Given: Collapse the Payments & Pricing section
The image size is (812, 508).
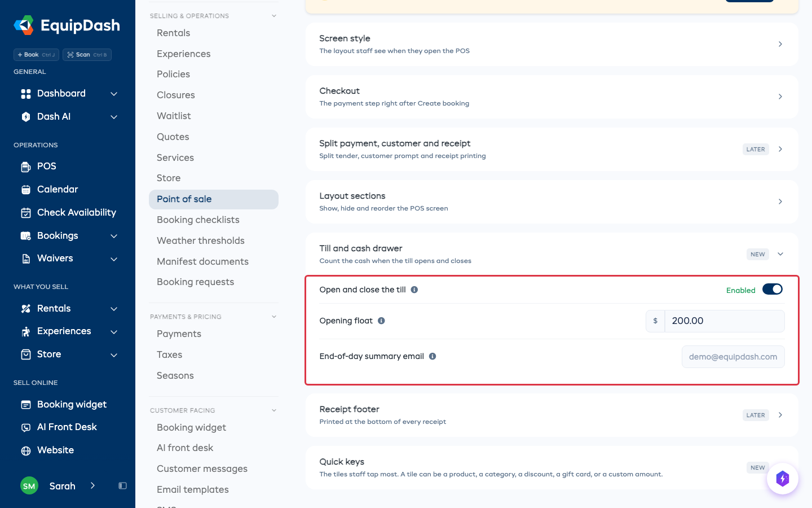Looking at the screenshot, I should click(x=274, y=317).
